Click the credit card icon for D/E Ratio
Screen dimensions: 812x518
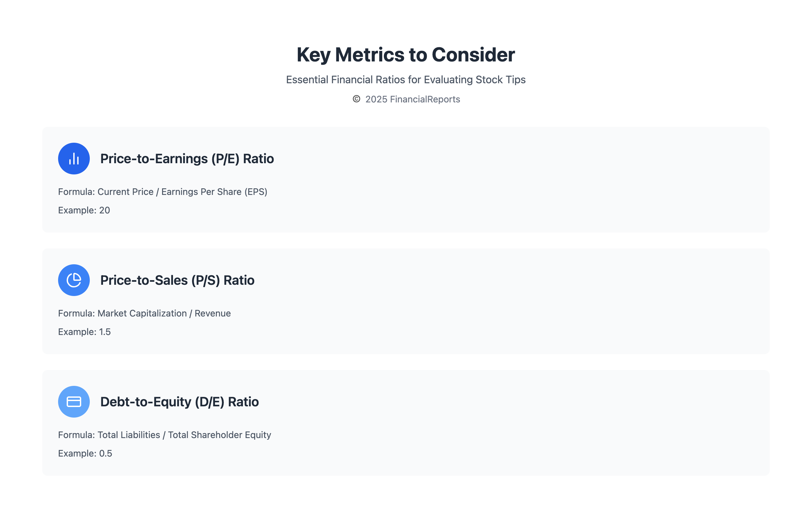(74, 402)
